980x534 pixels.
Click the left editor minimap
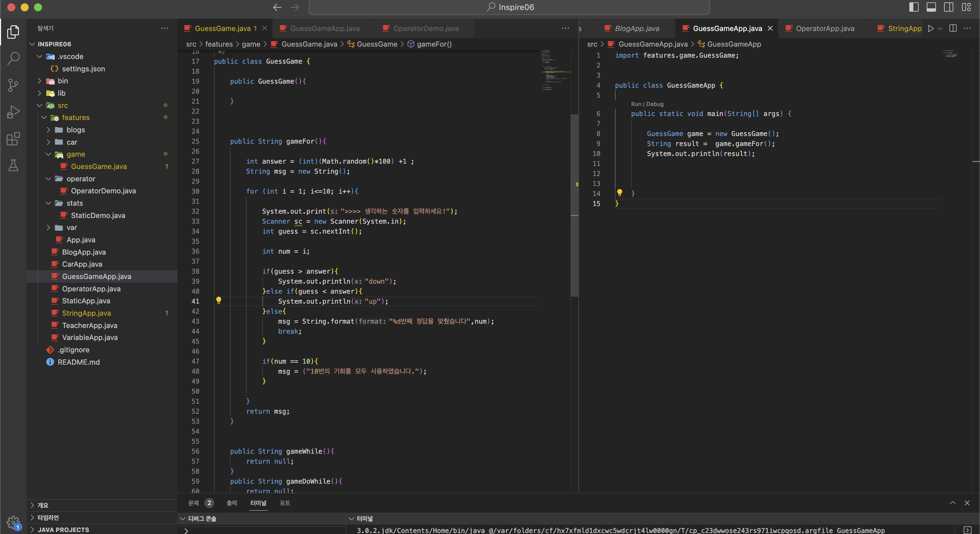(555, 71)
